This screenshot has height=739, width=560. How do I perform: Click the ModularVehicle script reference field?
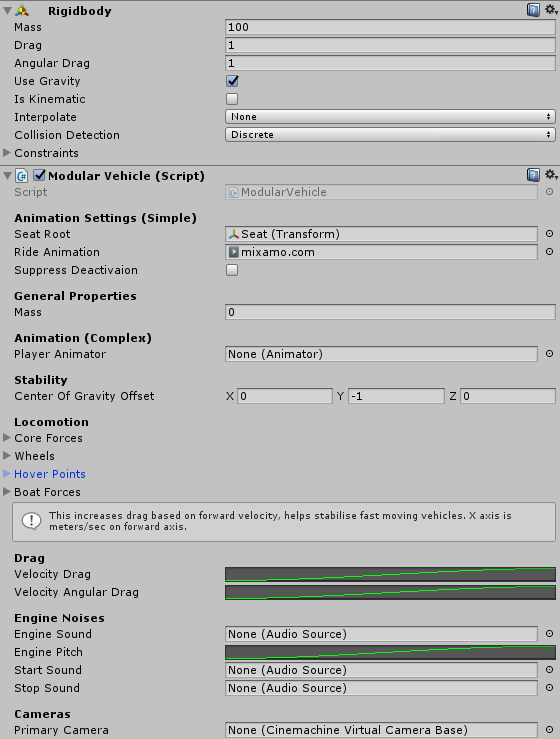(x=381, y=192)
